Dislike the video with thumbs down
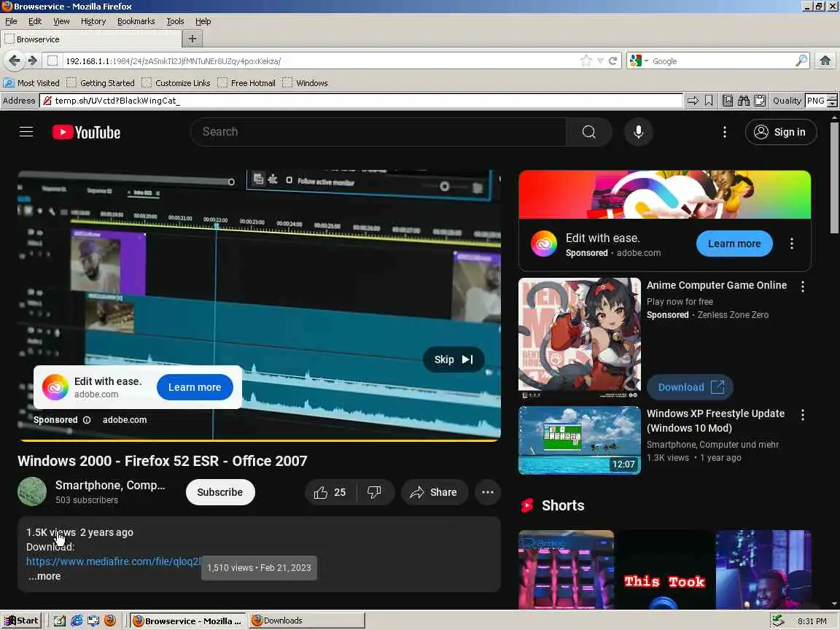Screen dimensions: 840x630 click(375, 492)
